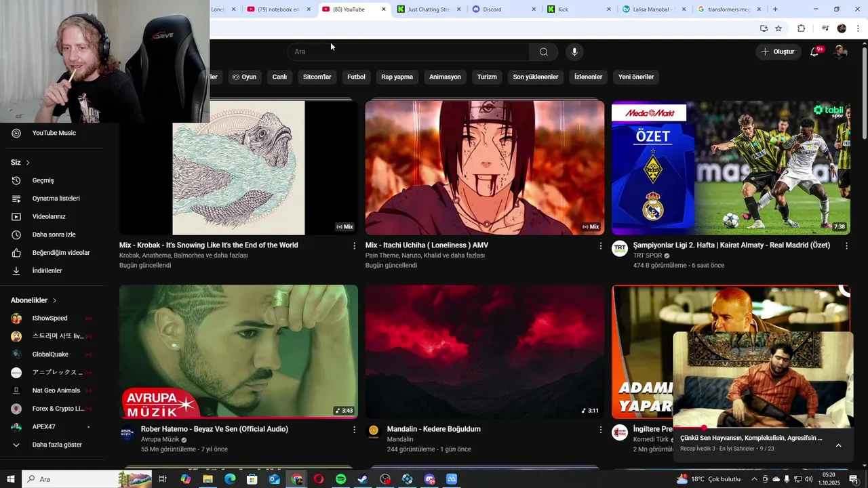
Task: Open the Rober Hatemo Beyaz Ve Sen thumbnail
Action: [x=239, y=352]
